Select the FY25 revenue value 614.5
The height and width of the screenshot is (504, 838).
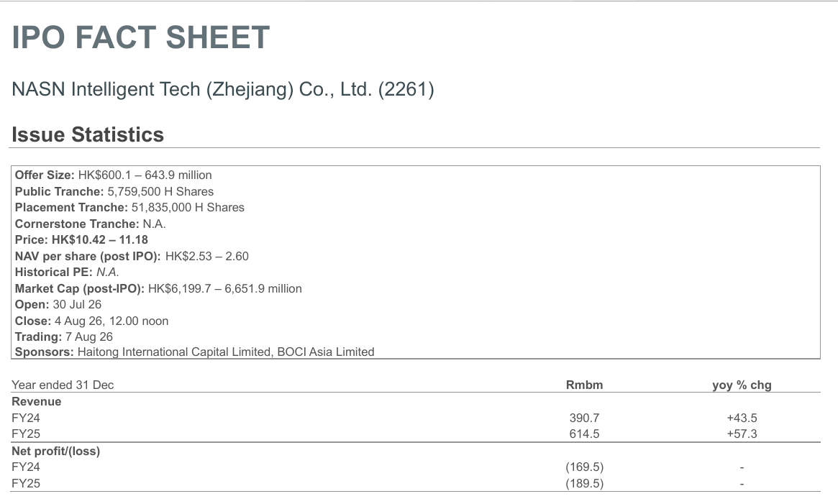[x=584, y=434]
